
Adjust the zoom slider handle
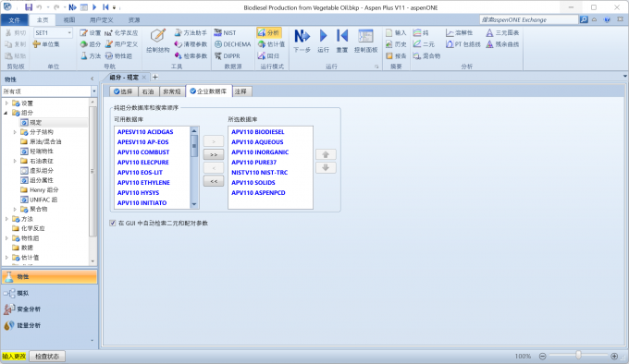578,355
